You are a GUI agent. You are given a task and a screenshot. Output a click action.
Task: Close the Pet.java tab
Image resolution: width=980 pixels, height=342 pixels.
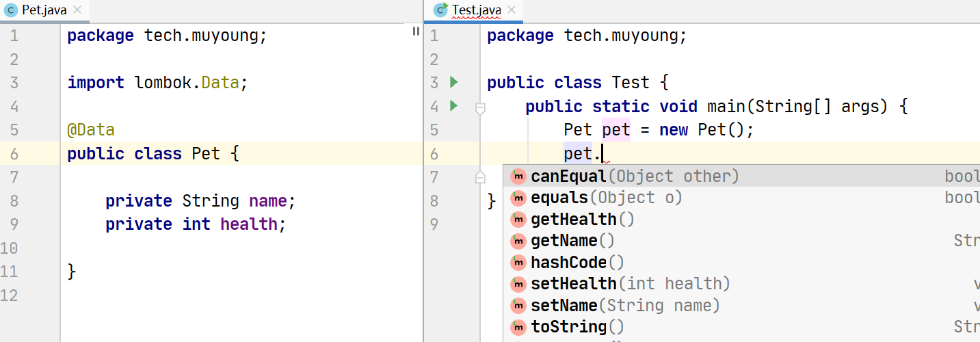(77, 10)
